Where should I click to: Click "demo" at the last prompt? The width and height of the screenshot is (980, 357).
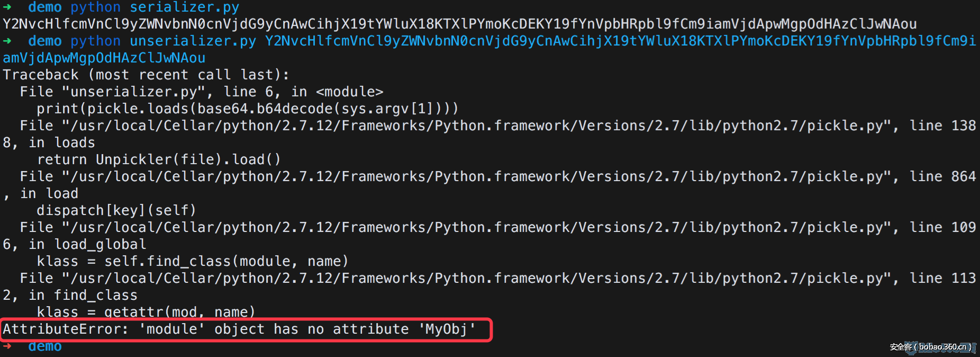45,346
